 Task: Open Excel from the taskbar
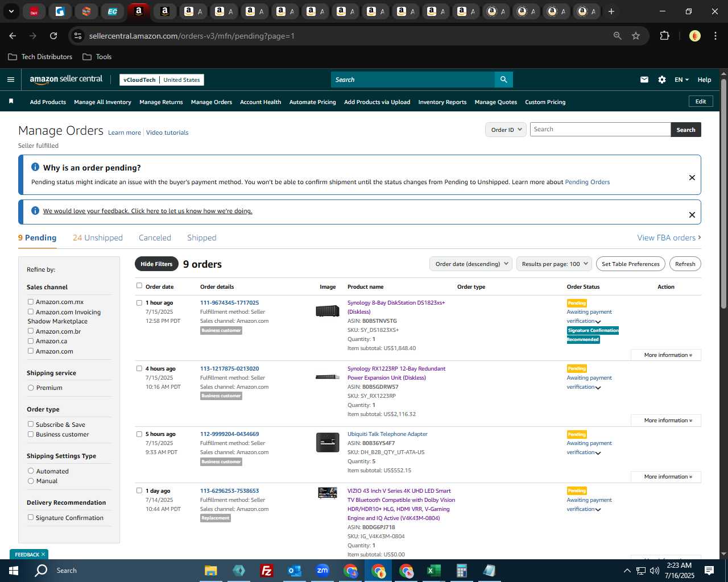433,571
